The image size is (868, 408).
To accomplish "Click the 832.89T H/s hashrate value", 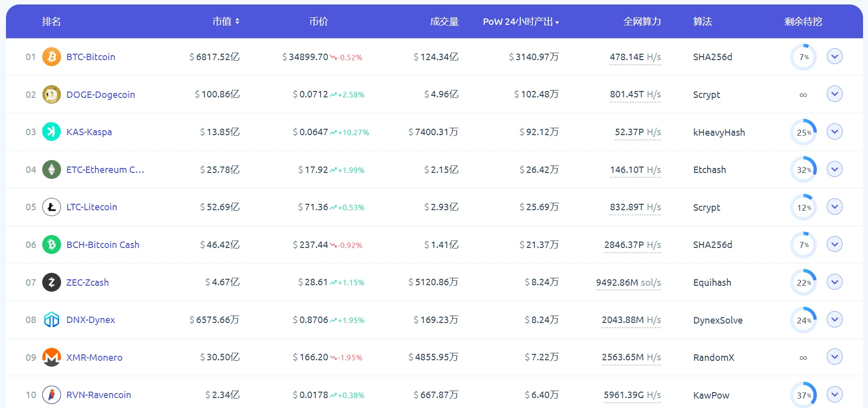I will pos(636,207).
